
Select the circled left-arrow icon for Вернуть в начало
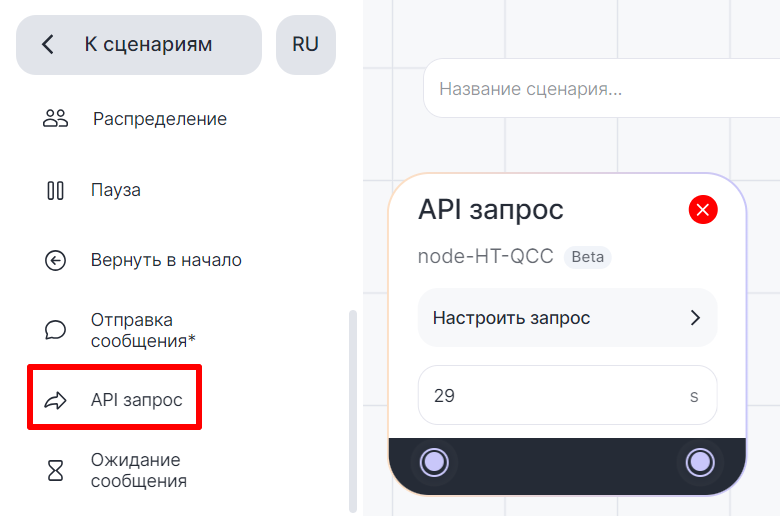click(x=55, y=261)
